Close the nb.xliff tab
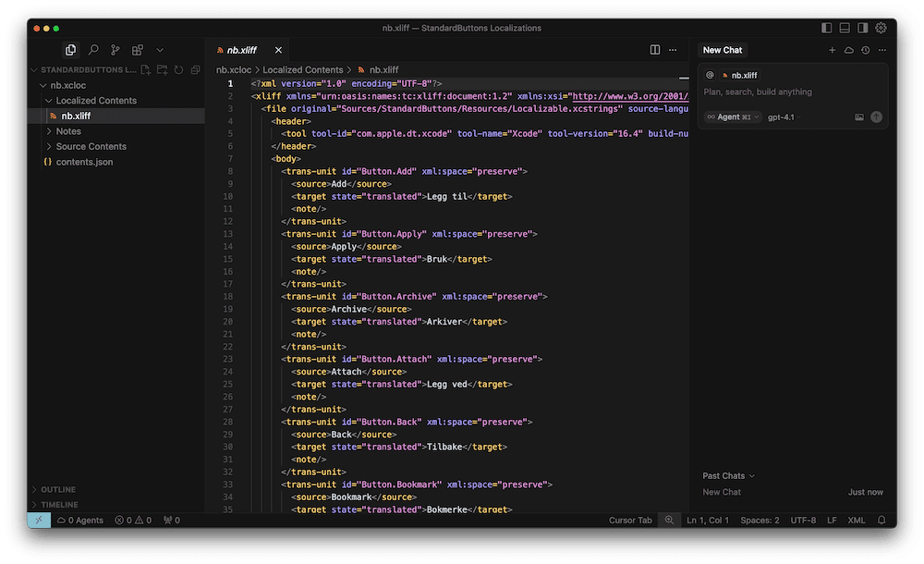The height and width of the screenshot is (564, 924). 278,50
